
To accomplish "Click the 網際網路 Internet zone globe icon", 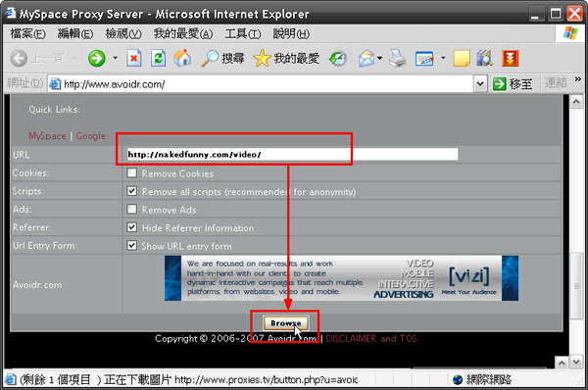I will click(457, 380).
